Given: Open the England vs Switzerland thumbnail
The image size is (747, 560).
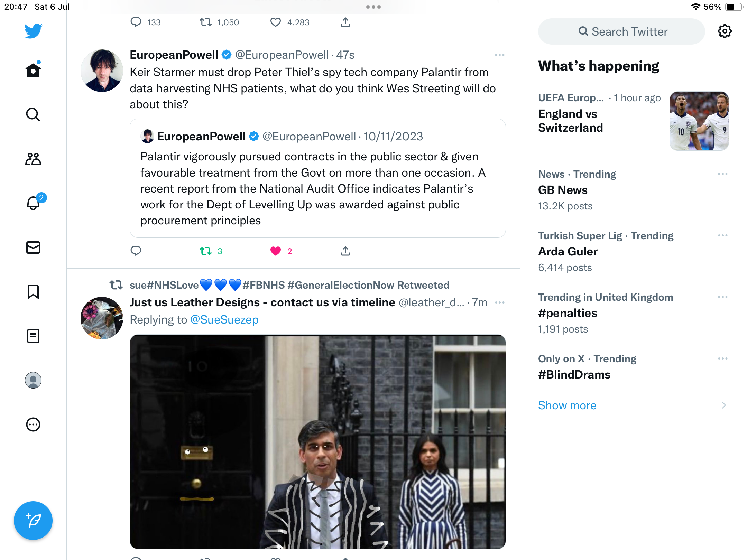Looking at the screenshot, I should (699, 121).
